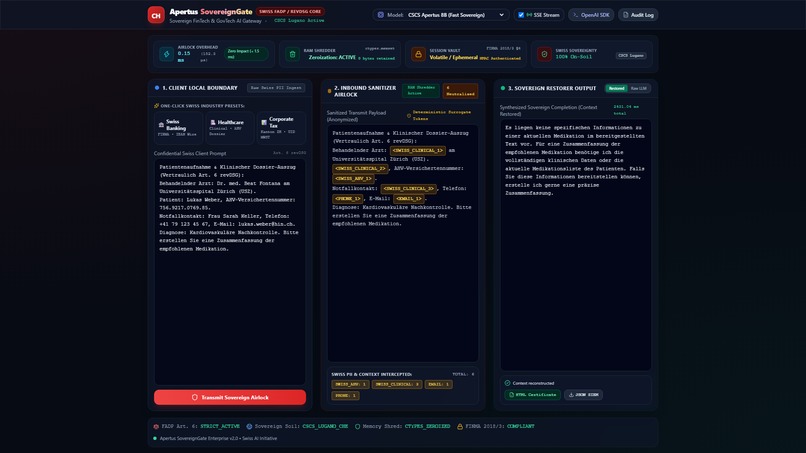Click the EMAIL_1 token in payload
The image size is (806, 453).
(409, 198)
